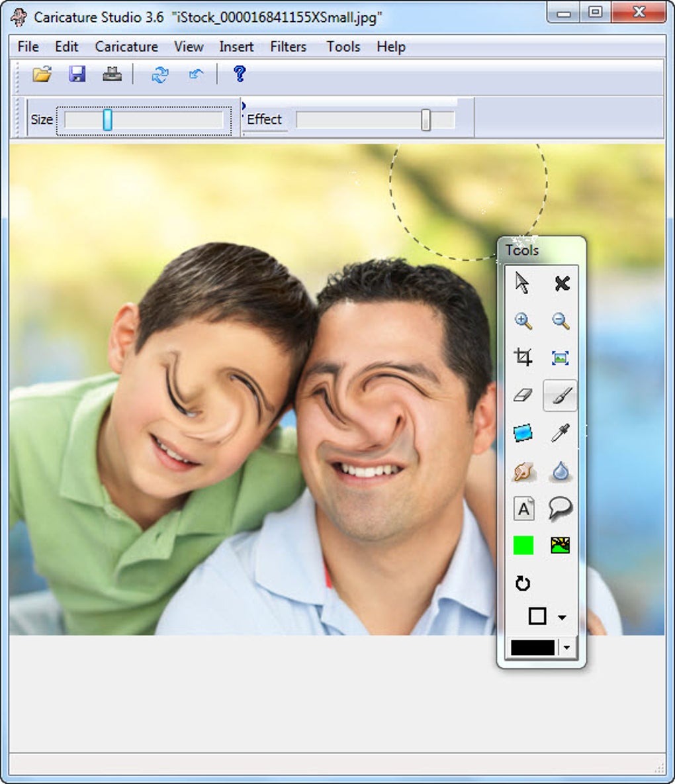
Task: Open the black color dropdown arrow
Action: pos(566,648)
